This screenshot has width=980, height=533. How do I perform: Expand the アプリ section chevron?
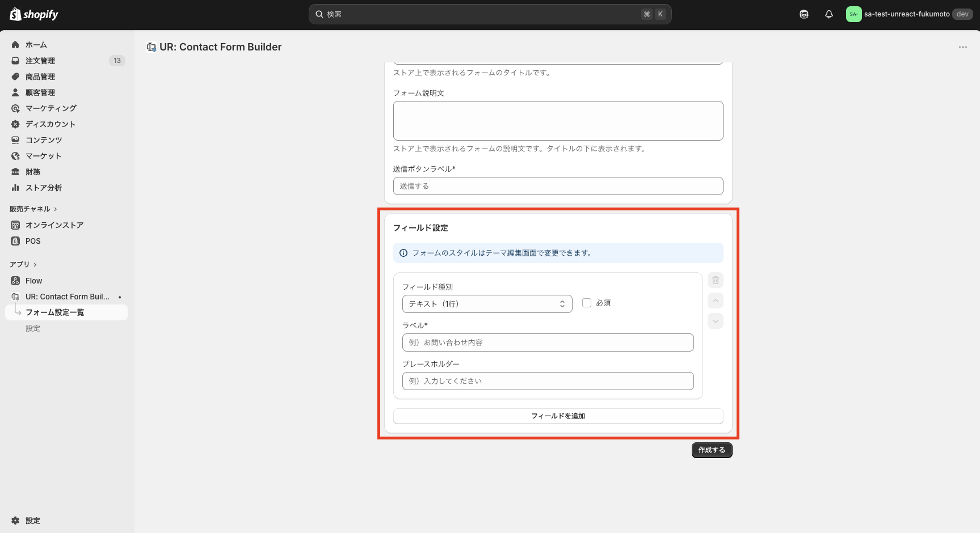pos(35,265)
